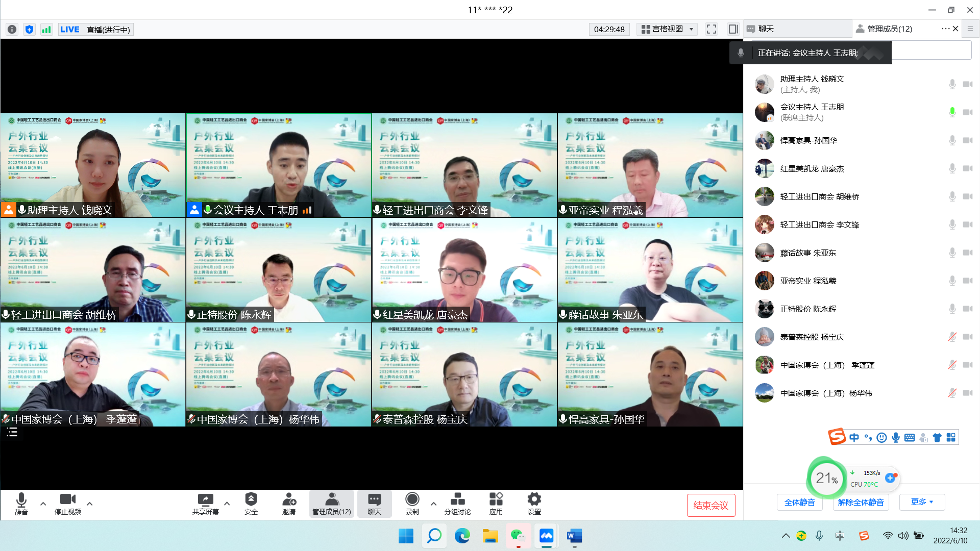Open 应用 apps icon
Viewport: 980px width, 551px height.
pos(496,503)
